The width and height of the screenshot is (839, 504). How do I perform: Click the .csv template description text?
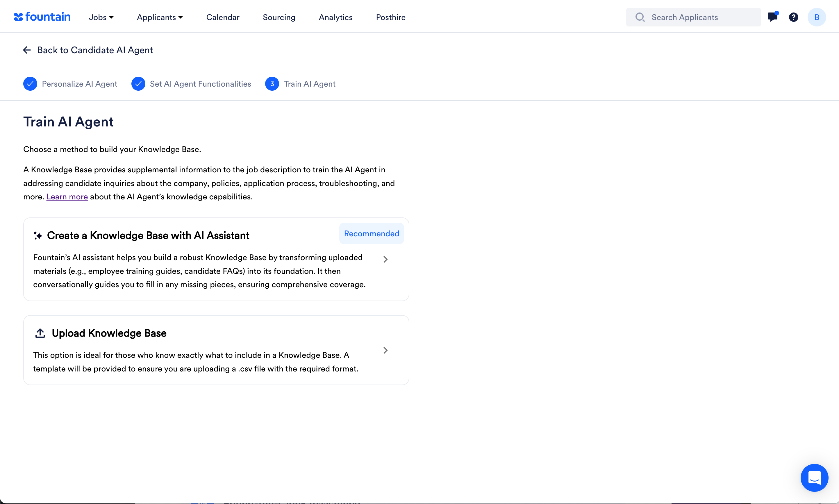click(196, 362)
